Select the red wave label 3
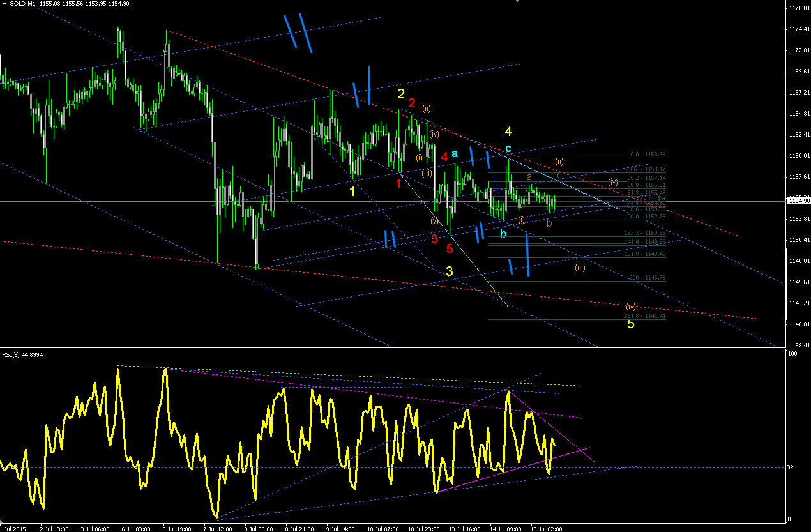811x532 pixels. [434, 239]
